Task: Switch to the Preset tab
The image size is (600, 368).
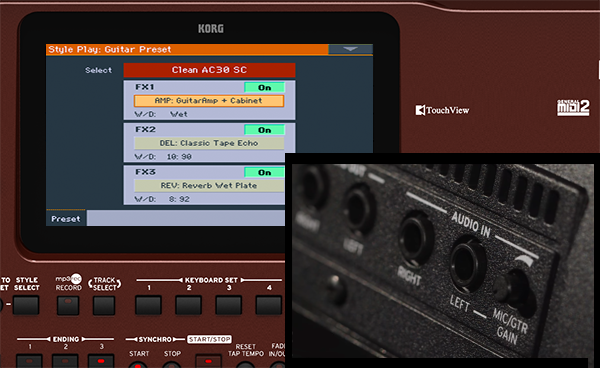Action: pos(66,218)
